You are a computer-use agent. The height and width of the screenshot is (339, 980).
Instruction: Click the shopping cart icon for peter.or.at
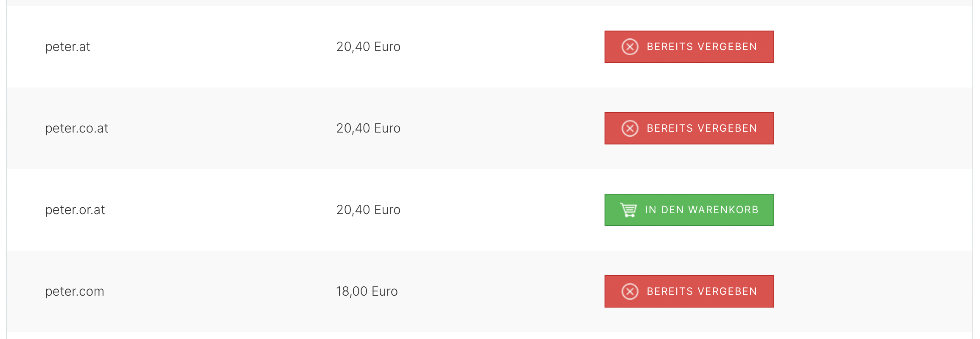pos(628,210)
